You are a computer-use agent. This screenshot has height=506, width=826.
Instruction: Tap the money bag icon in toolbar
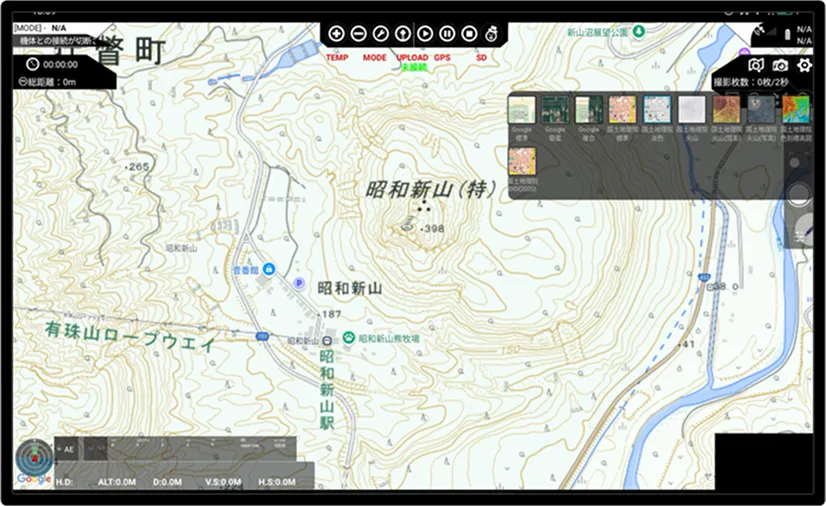(x=491, y=34)
